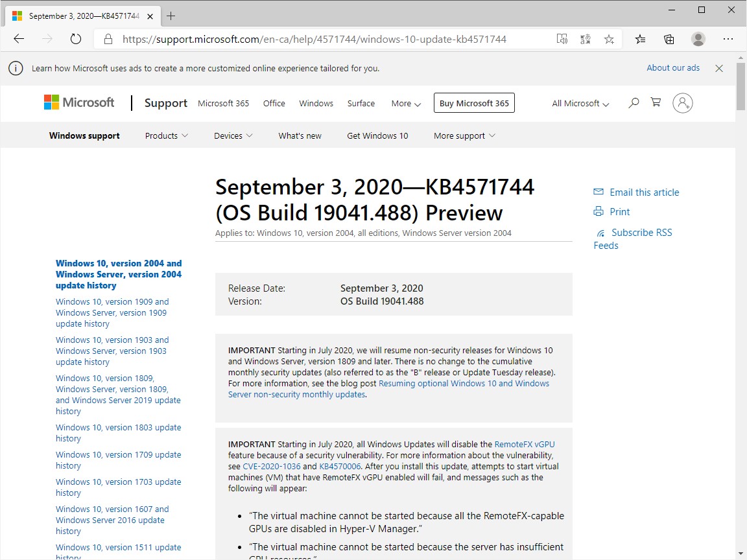
Task: Open the Surface menu item
Action: click(361, 103)
